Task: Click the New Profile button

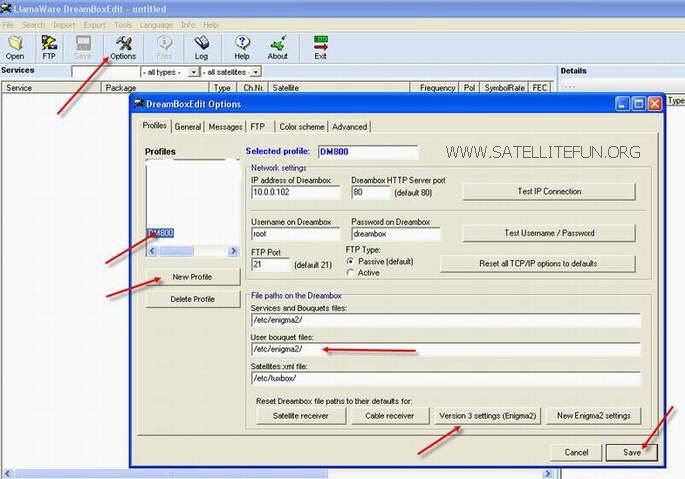Action: (x=193, y=277)
